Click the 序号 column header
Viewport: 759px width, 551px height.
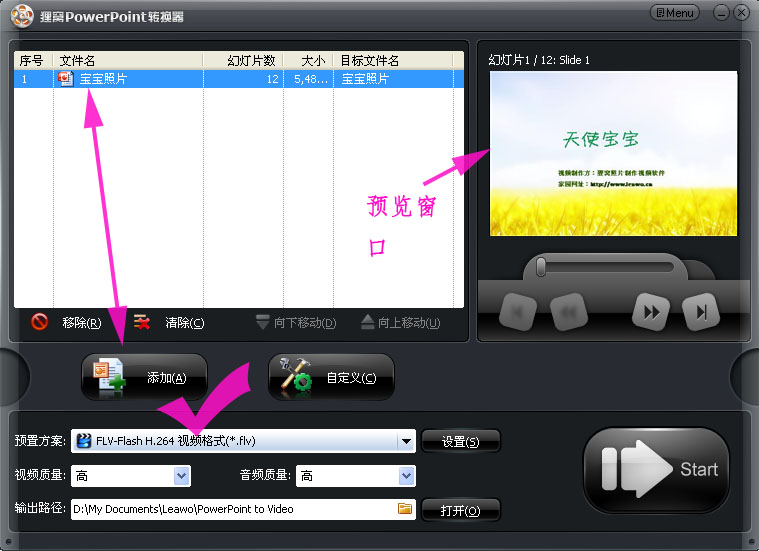33,61
